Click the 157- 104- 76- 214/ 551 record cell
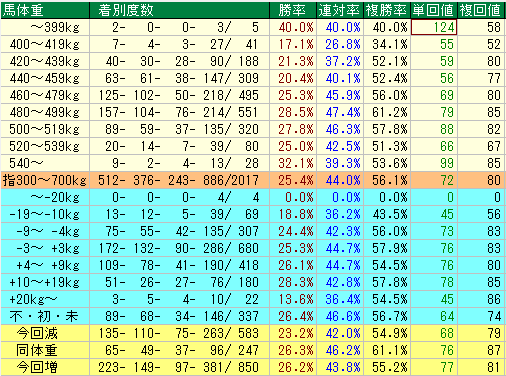 point(179,112)
